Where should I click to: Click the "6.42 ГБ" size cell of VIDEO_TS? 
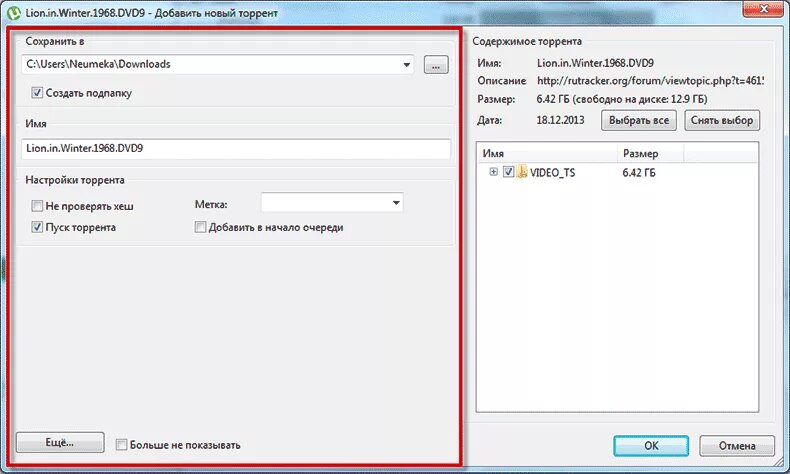(639, 173)
